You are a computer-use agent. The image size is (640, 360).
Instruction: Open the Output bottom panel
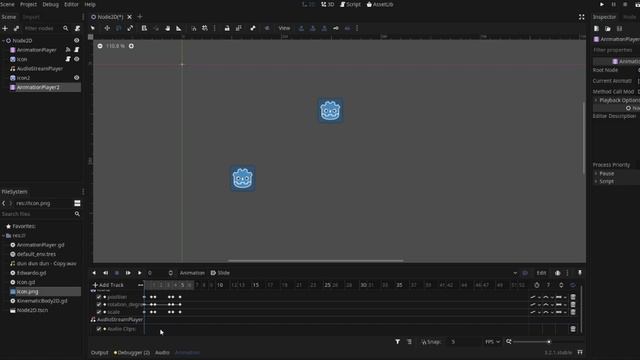coord(100,352)
